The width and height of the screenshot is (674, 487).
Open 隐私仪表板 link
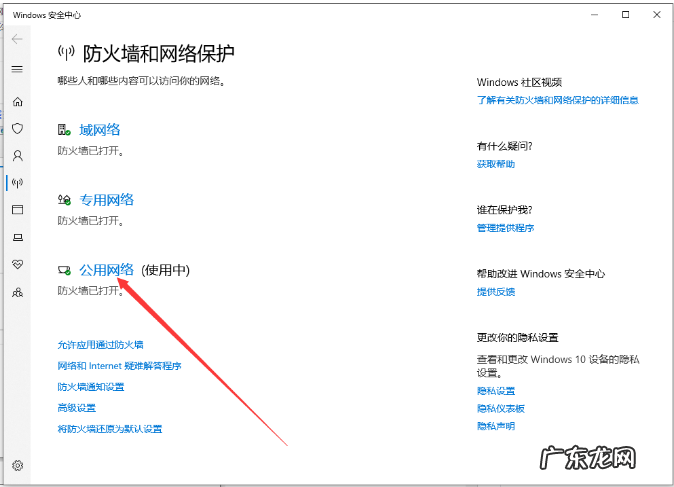(501, 408)
